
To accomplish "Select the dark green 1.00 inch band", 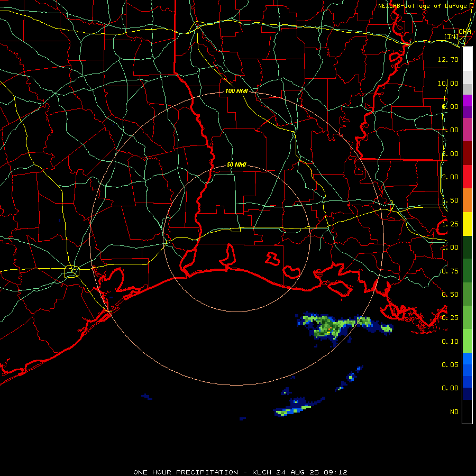I will click(467, 247).
